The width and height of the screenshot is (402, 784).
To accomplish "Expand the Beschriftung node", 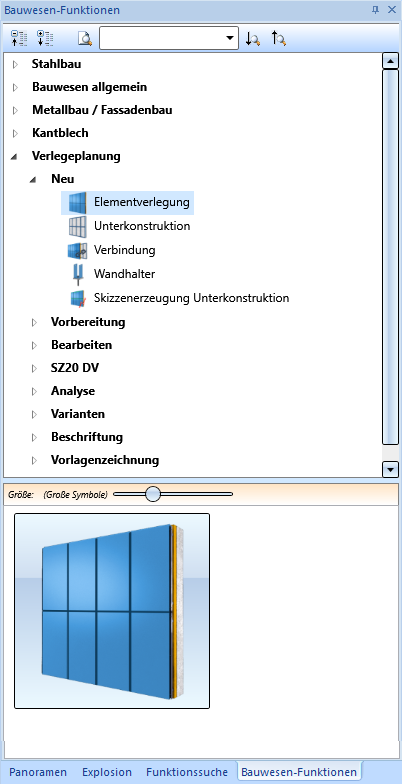I will point(34,438).
